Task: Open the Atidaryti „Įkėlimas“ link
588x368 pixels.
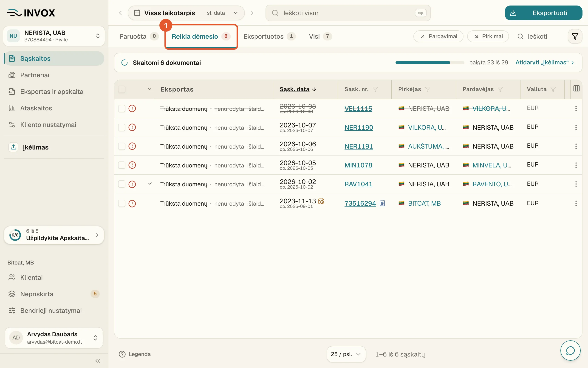Action: tap(545, 63)
